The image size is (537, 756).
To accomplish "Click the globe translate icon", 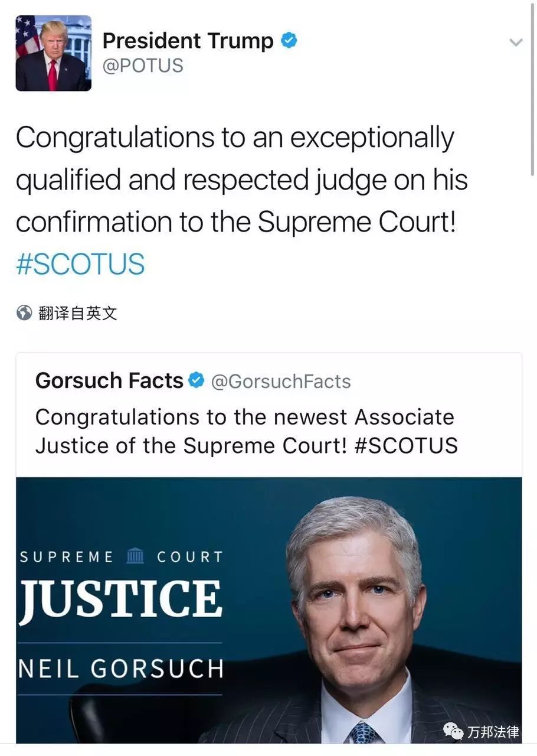I will pyautogui.click(x=24, y=313).
